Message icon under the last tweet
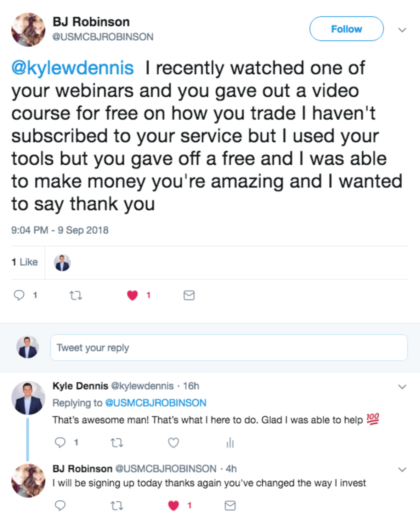This screenshot has height=514, width=420. [x=230, y=506]
